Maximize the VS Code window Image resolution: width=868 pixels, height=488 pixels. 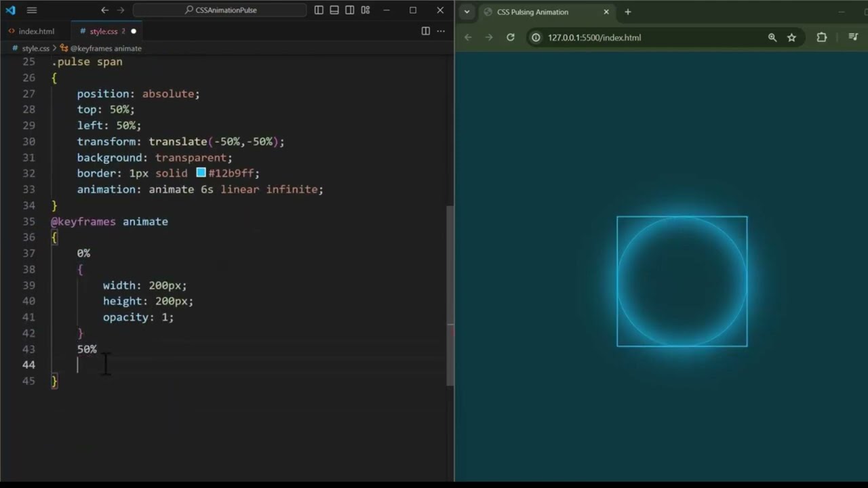click(x=413, y=10)
